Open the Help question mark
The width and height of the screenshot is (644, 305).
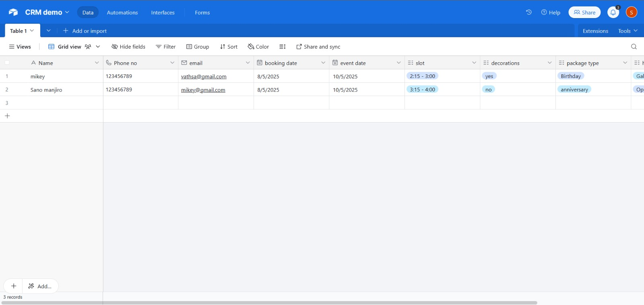pyautogui.click(x=551, y=12)
